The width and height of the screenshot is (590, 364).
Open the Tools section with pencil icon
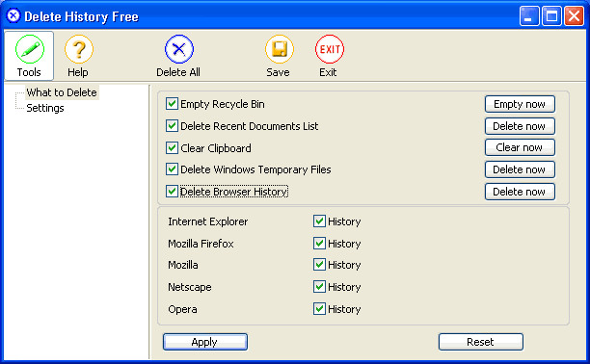pos(29,56)
